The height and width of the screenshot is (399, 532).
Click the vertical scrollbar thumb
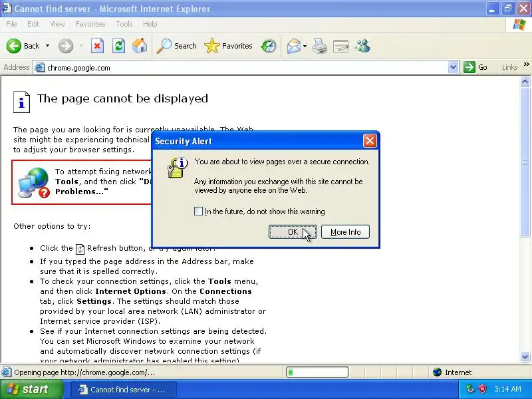click(x=525, y=162)
